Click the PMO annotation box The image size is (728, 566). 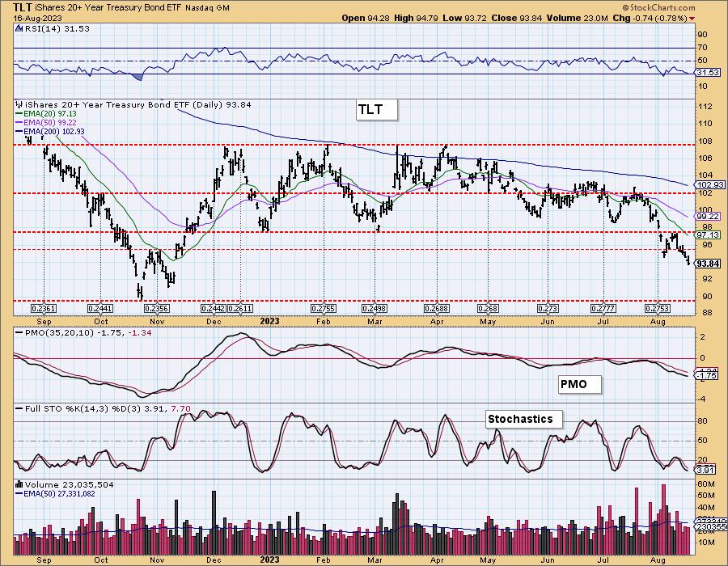point(580,384)
